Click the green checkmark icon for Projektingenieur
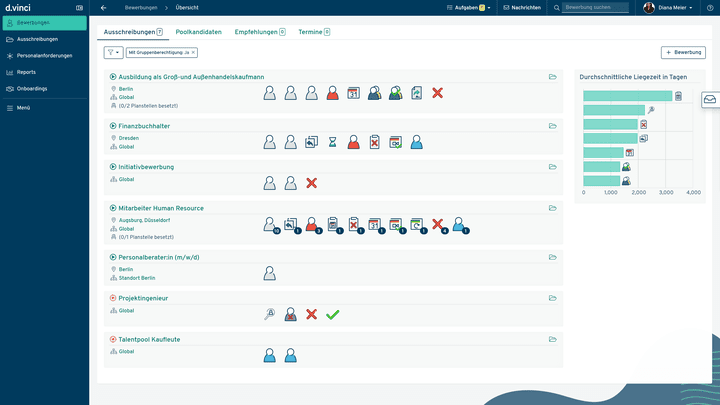 [333, 314]
